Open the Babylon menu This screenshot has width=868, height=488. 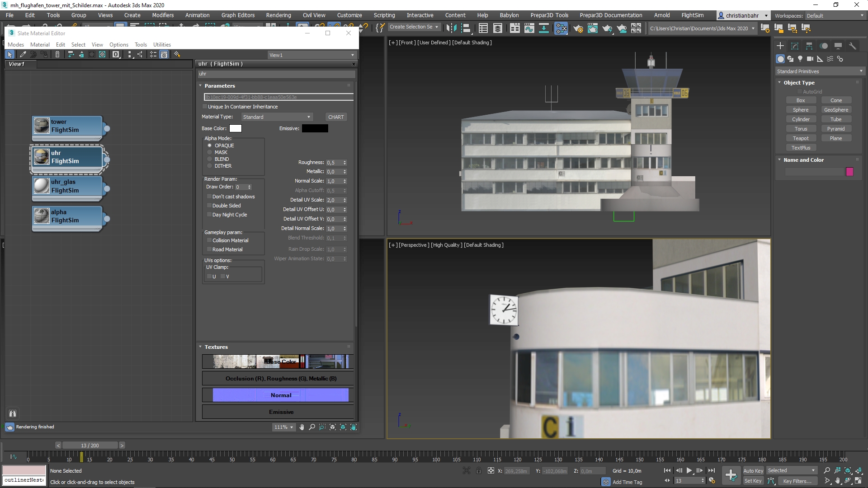click(x=509, y=15)
